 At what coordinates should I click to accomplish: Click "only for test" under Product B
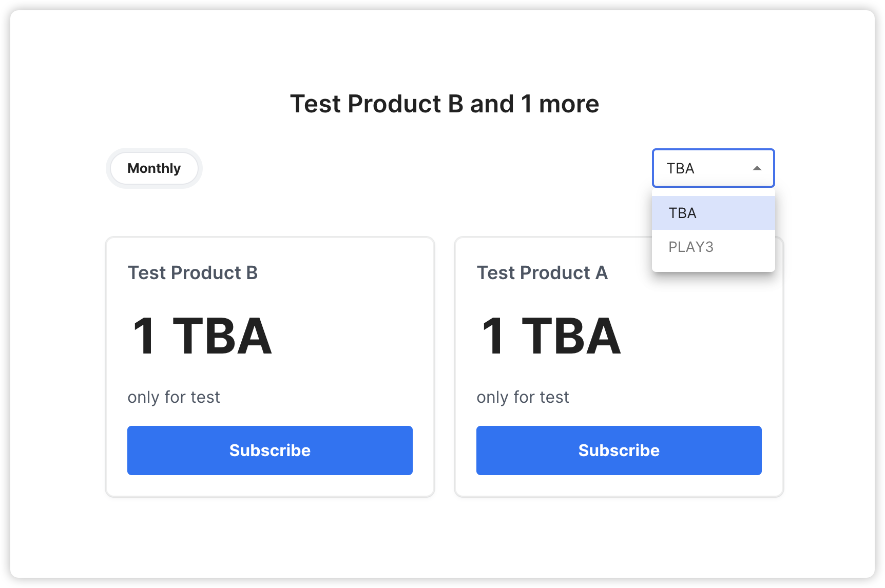click(x=174, y=397)
